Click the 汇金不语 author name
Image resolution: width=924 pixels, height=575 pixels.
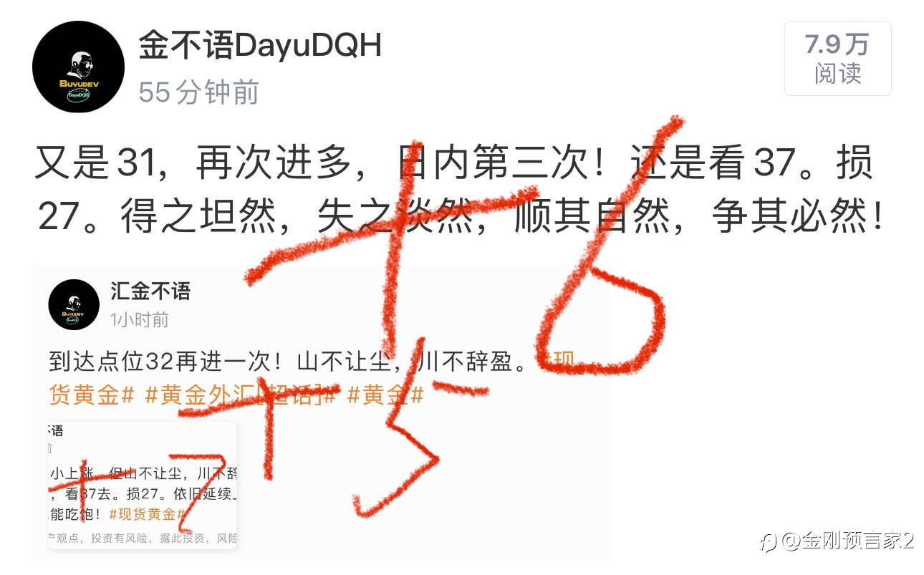[x=150, y=291]
